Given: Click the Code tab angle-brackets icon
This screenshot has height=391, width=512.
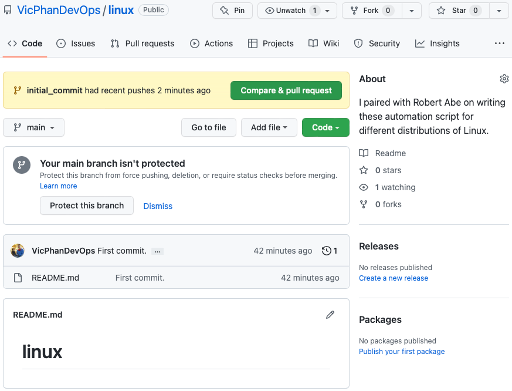Looking at the screenshot, I should coord(12,44).
